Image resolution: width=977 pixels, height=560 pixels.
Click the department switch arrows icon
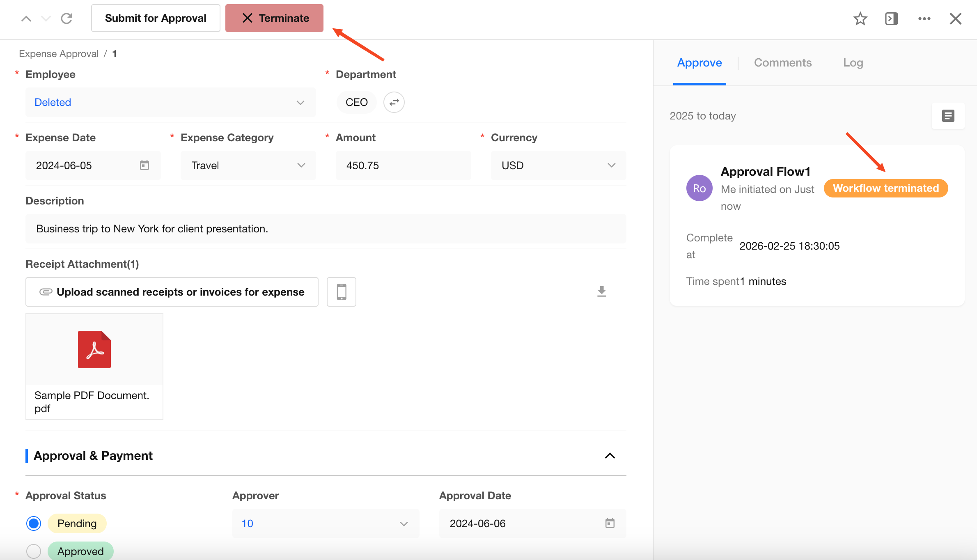click(394, 102)
